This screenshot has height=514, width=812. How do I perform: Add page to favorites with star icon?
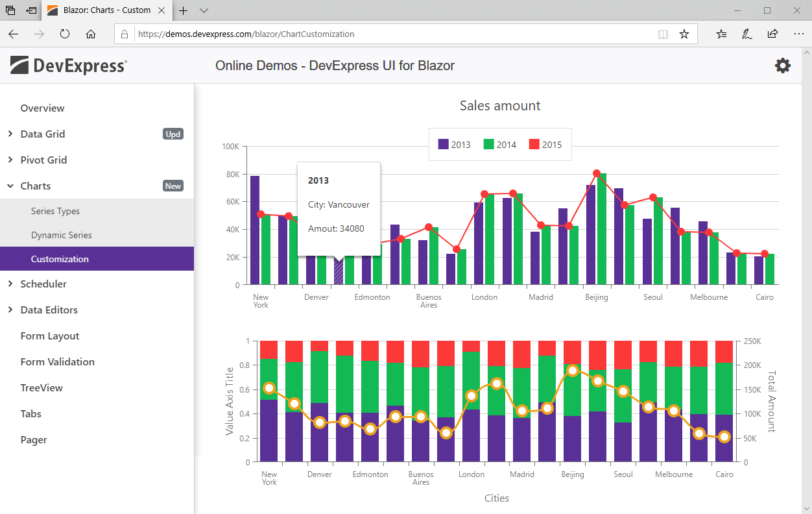click(x=684, y=34)
